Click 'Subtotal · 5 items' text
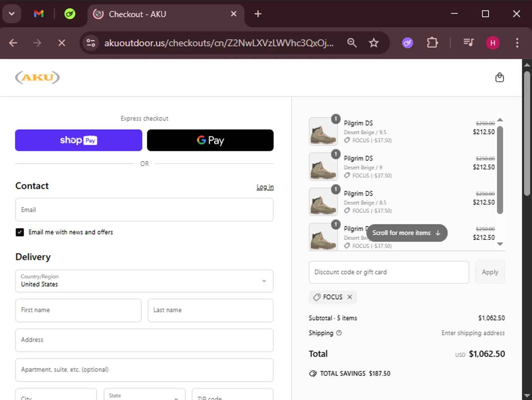The image size is (532, 400). point(333,318)
